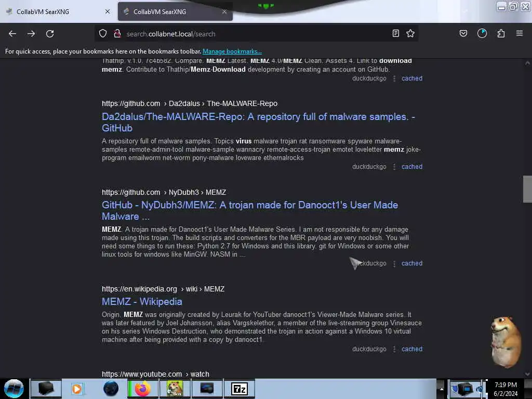Open 7-Zip from the taskbar
Screen dimensions: 532x399
pos(240,389)
